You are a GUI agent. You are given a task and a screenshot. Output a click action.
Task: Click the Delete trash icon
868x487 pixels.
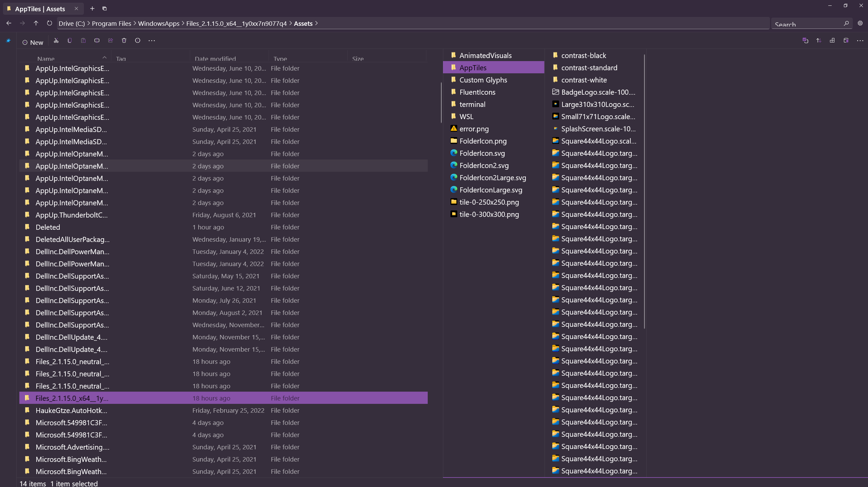pyautogui.click(x=124, y=40)
